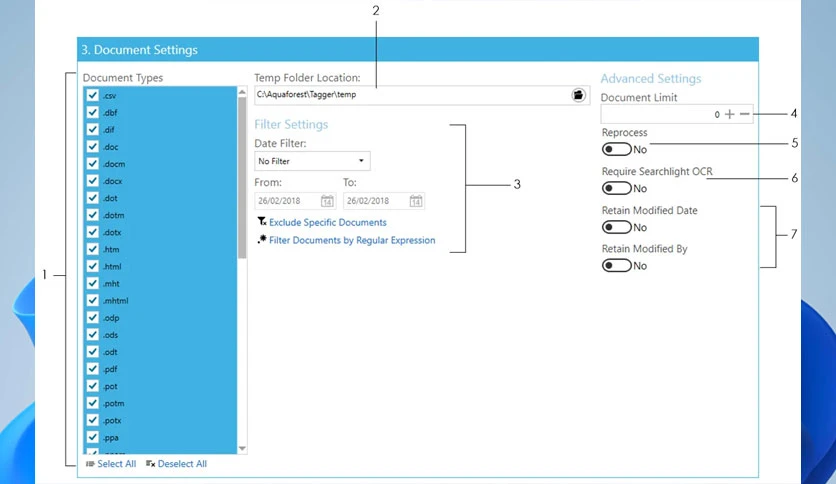The height and width of the screenshot is (484, 836).
Task: Click document types scrollbar up arrow
Action: (242, 92)
